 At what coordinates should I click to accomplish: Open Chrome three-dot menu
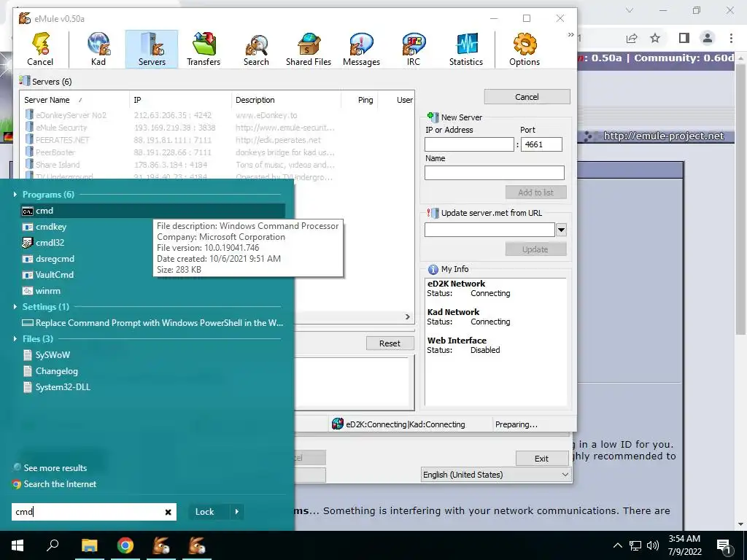pyautogui.click(x=731, y=38)
